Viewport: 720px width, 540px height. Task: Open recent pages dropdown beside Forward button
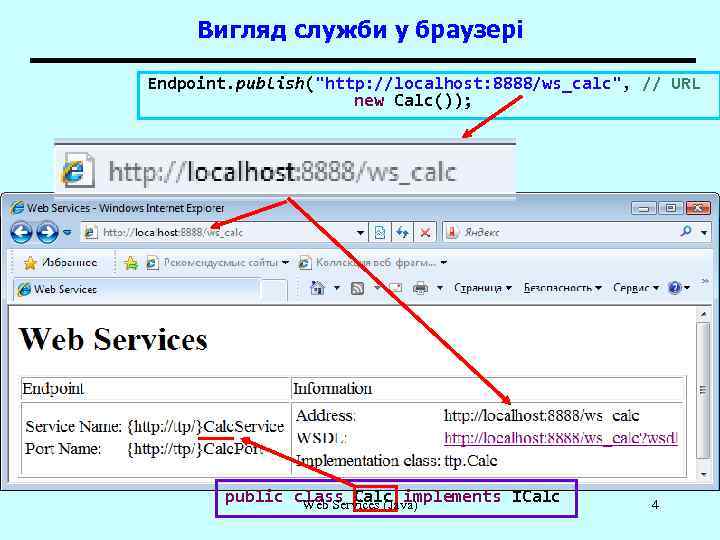click(x=68, y=233)
